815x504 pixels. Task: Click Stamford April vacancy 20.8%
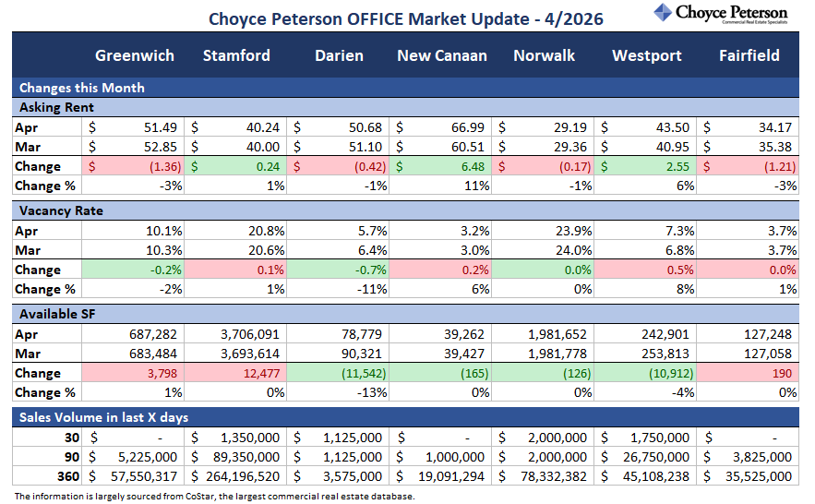[x=266, y=231]
